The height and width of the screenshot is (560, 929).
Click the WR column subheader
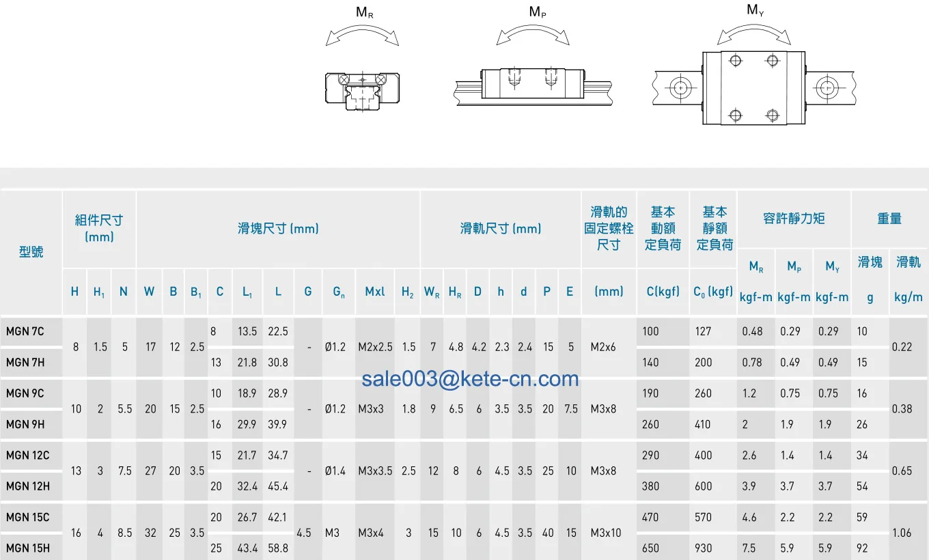[432, 292]
